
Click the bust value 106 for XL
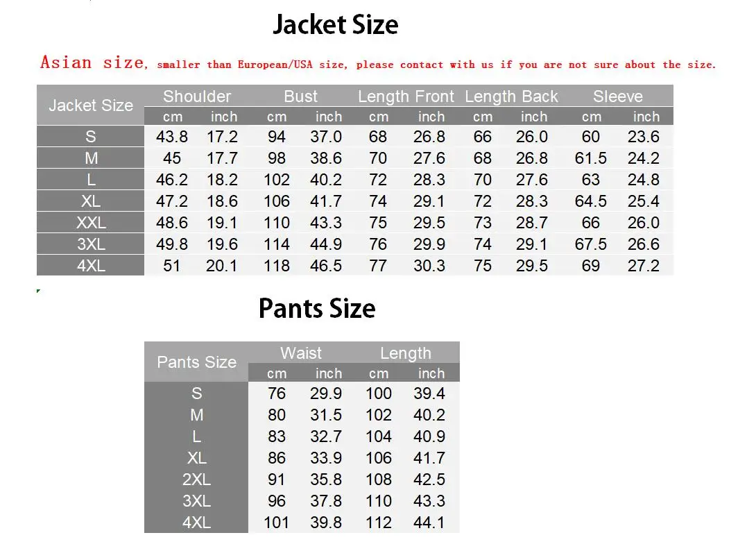click(276, 201)
